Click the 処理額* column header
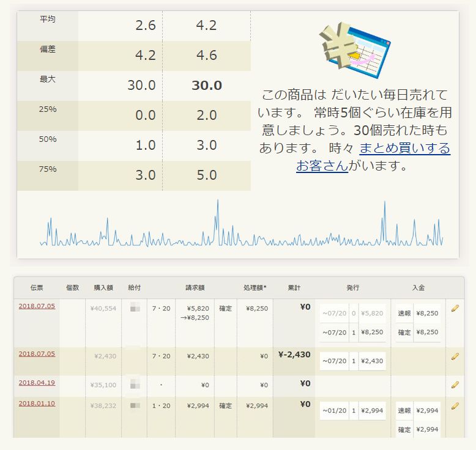This screenshot has height=450, width=476. [255, 287]
